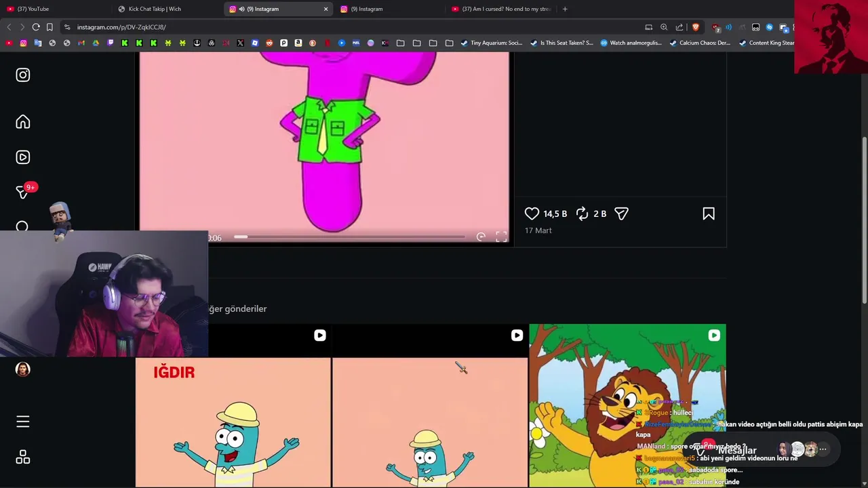Bookmark this page via toolbar bookmark icon
The width and height of the screenshot is (868, 488).
[50, 27]
